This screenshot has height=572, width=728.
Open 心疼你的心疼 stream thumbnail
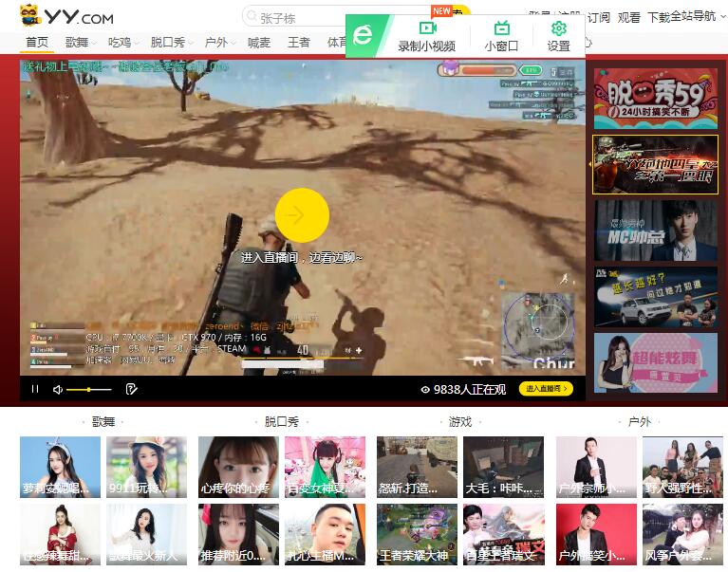(238, 467)
